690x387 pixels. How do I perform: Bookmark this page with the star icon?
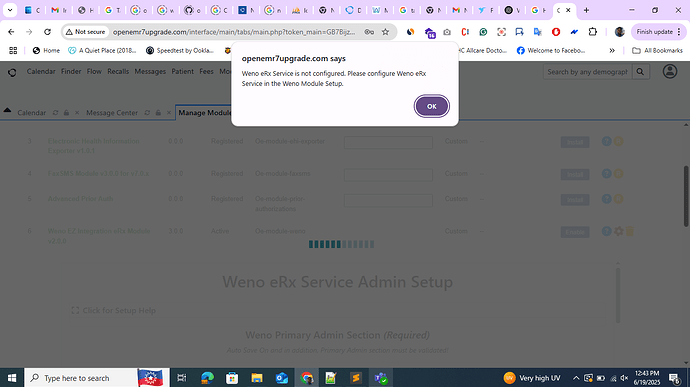click(385, 32)
